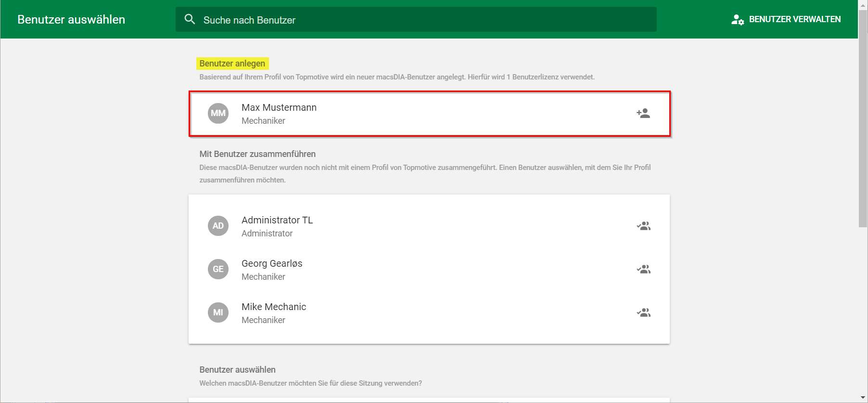Viewport: 868px width, 403px height.
Task: Click the name 'Administrator TL'
Action: click(277, 220)
